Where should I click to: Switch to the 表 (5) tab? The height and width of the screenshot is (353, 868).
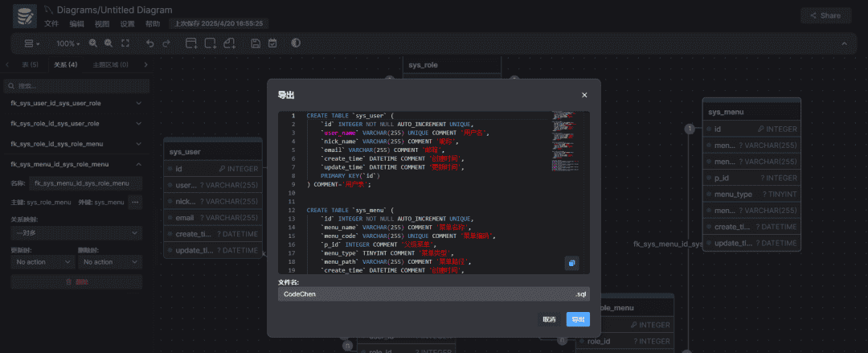click(29, 64)
